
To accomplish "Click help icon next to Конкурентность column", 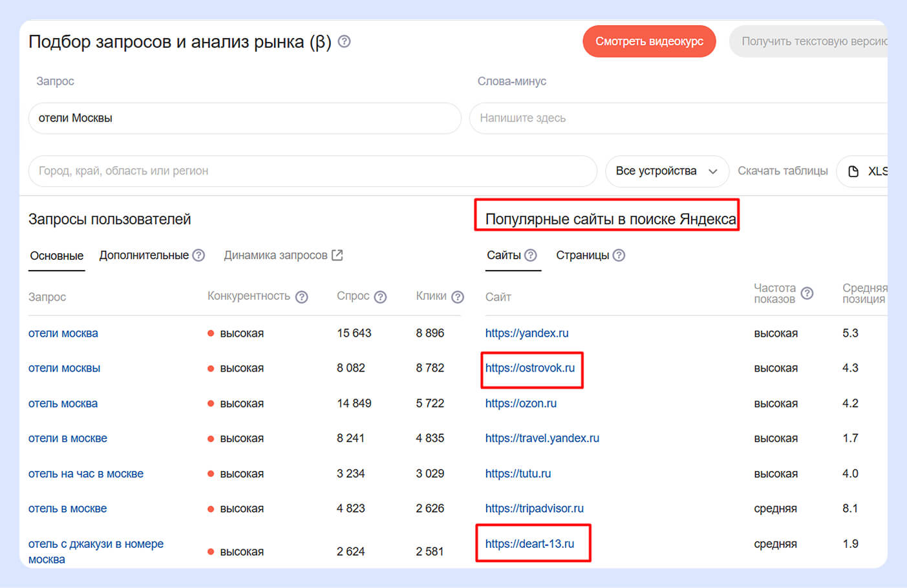I will click(x=301, y=297).
